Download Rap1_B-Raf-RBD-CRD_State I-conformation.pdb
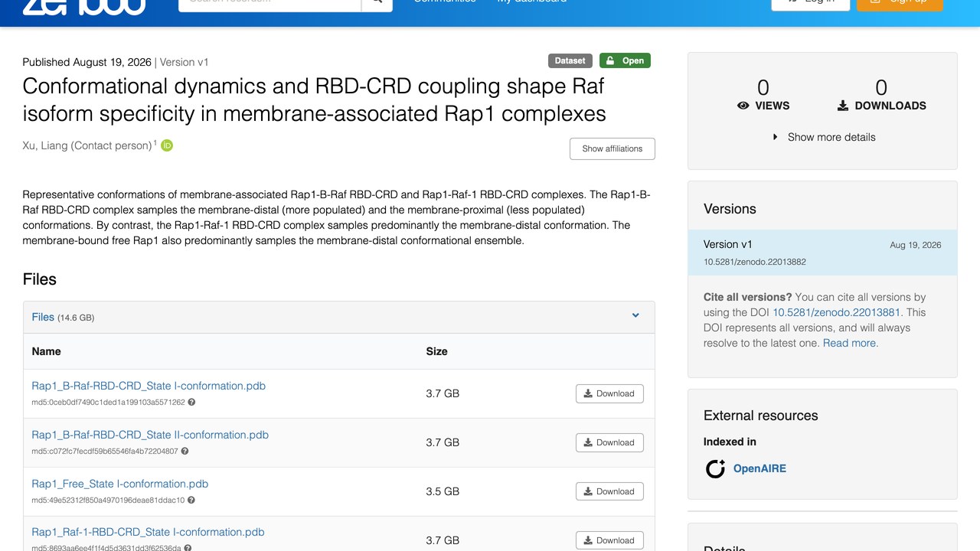This screenshot has width=980, height=551. point(609,393)
